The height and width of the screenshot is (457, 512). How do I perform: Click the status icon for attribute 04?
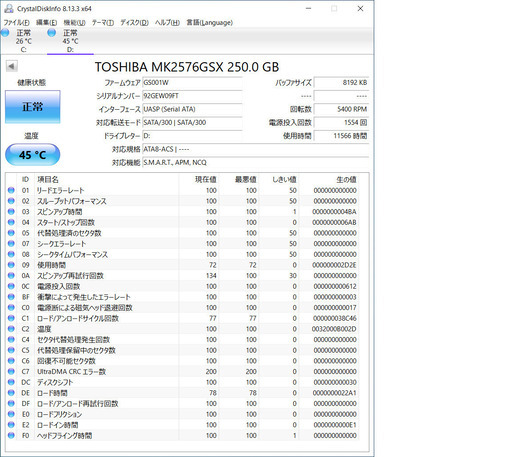(x=11, y=222)
